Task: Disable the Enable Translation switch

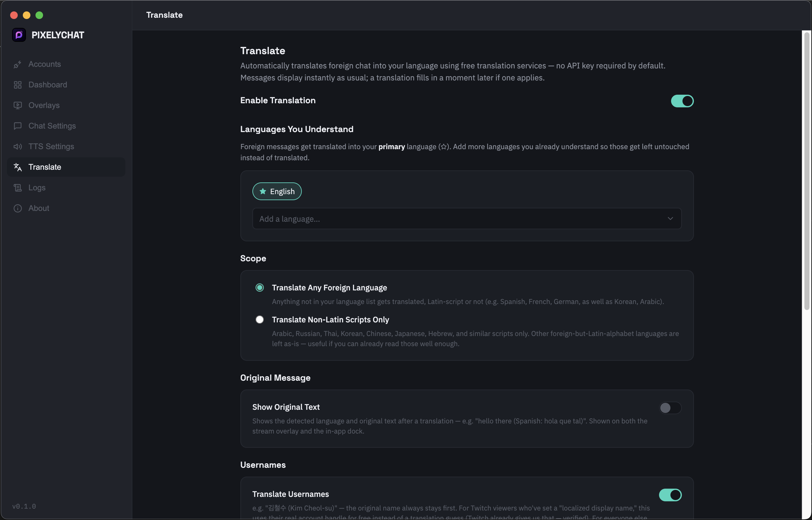Action: pyautogui.click(x=682, y=101)
